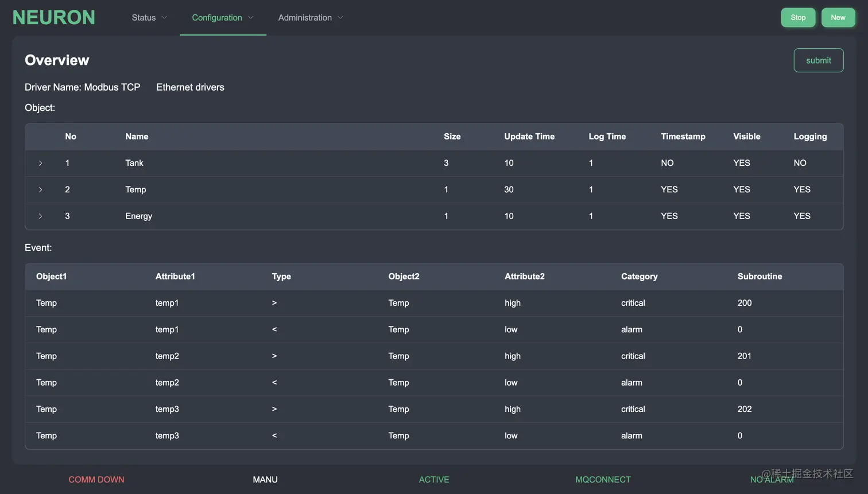Expand the Temp object row
Image resolution: width=868 pixels, height=494 pixels.
tap(40, 189)
